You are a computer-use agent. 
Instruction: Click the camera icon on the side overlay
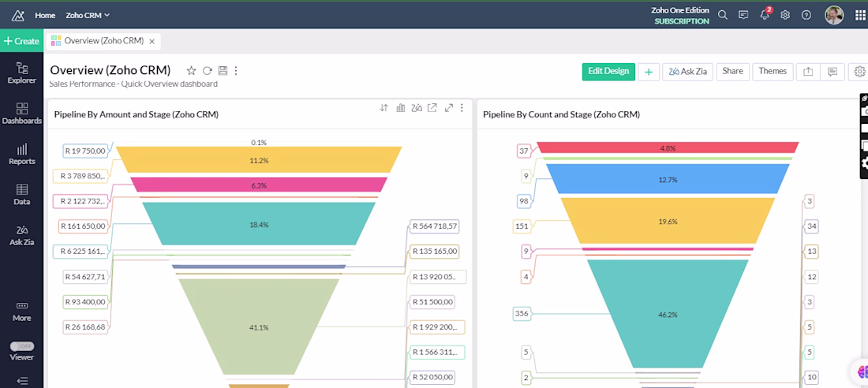(865, 112)
